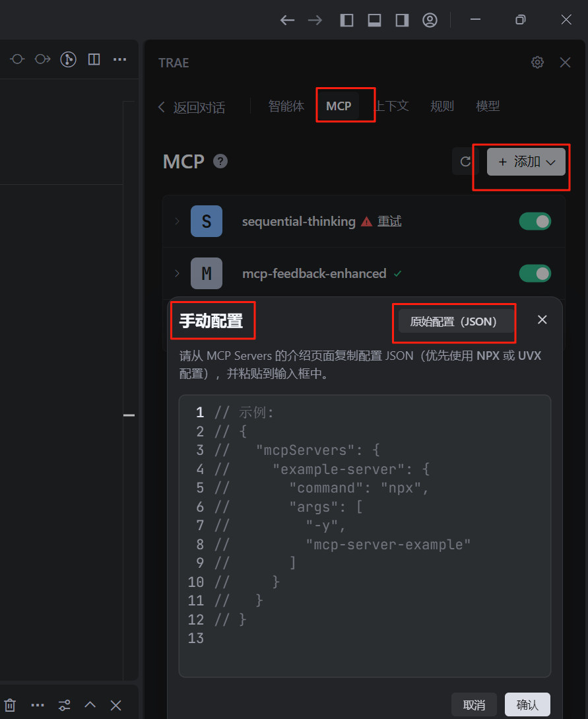Click 取消 to cancel configuration
The height and width of the screenshot is (719, 588).
(474, 704)
